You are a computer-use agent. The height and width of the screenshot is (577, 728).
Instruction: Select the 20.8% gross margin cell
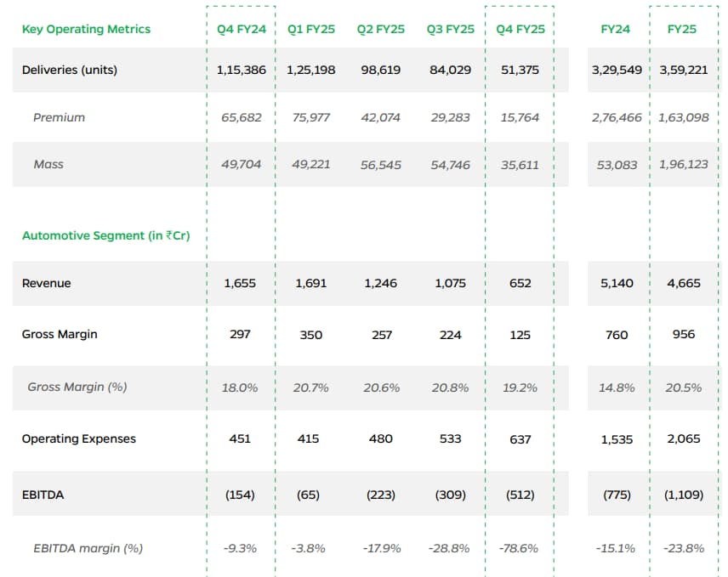pos(450,387)
